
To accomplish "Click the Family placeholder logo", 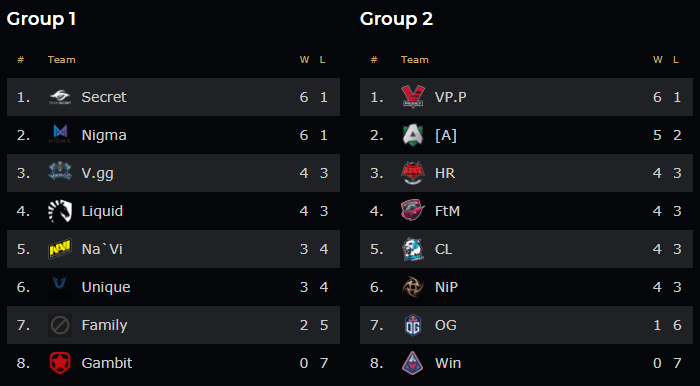I will tap(60, 325).
